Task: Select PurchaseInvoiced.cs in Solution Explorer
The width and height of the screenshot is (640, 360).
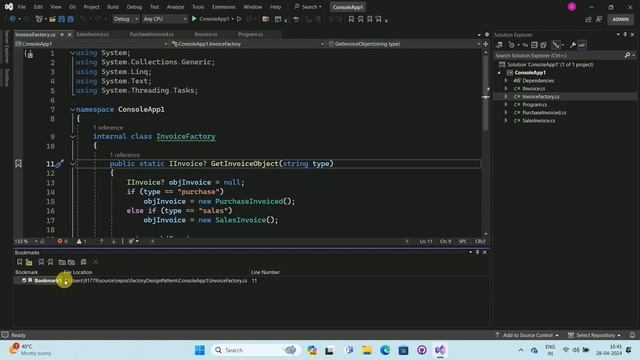Action: pyautogui.click(x=544, y=113)
